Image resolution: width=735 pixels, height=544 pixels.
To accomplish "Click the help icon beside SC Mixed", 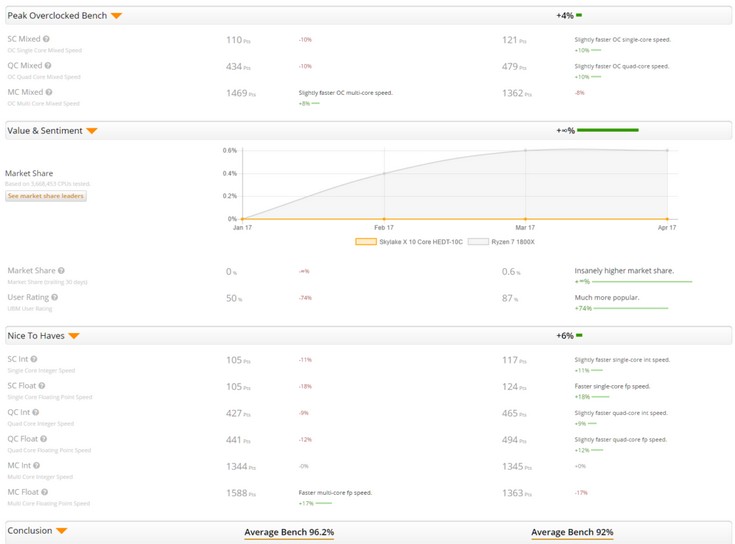I will 48,39.
